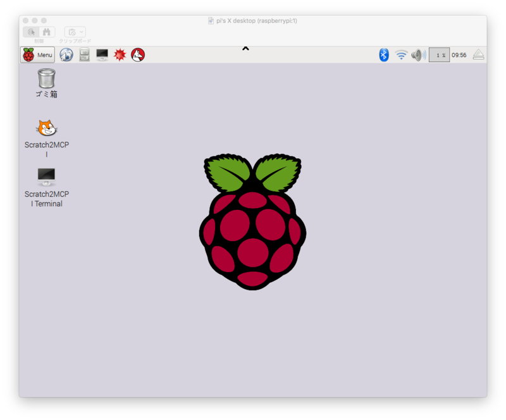
Task: Open the clipboard dropdown in the viewer toolbar
Action: click(x=75, y=32)
